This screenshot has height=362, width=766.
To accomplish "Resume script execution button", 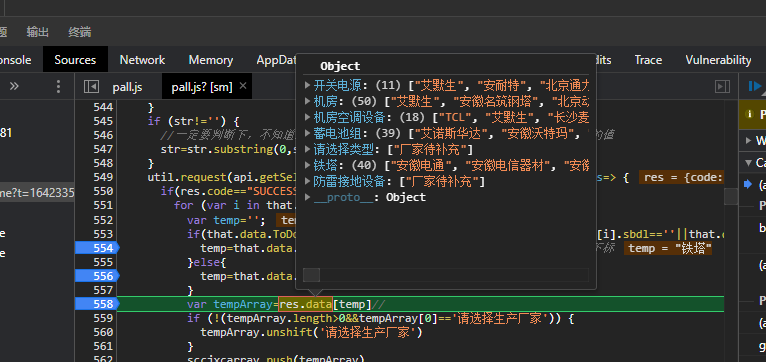I will 755,86.
